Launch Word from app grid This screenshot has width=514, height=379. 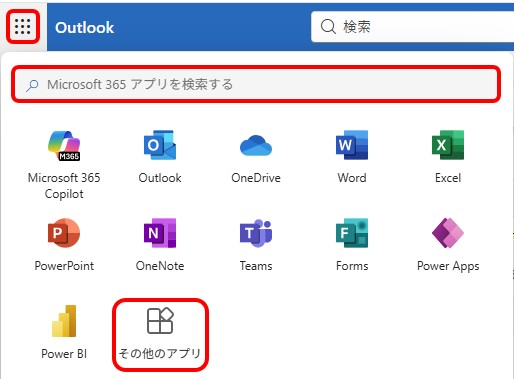(352, 145)
